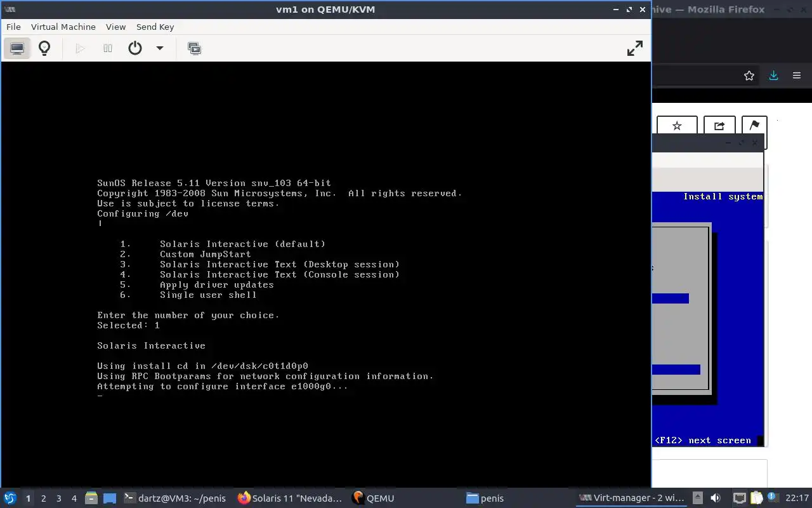Switch VM viewer to fullscreen
The height and width of the screenshot is (508, 812).
coord(634,48)
